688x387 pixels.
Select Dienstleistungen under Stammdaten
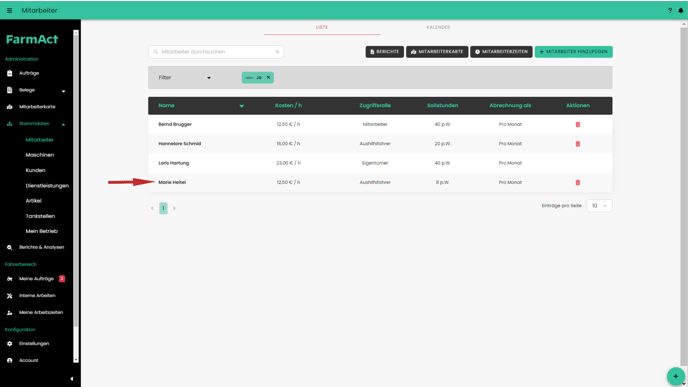pos(47,186)
